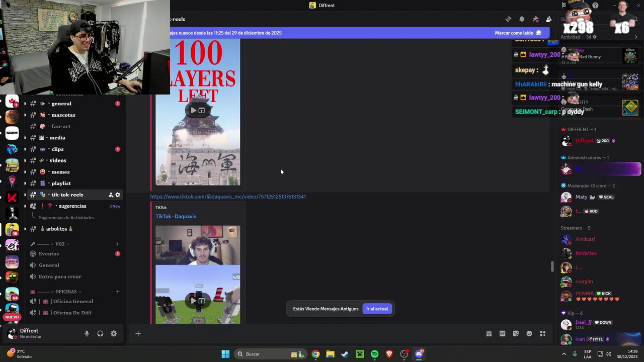Open the sticker picker
The height and width of the screenshot is (362, 644).
coord(516,333)
